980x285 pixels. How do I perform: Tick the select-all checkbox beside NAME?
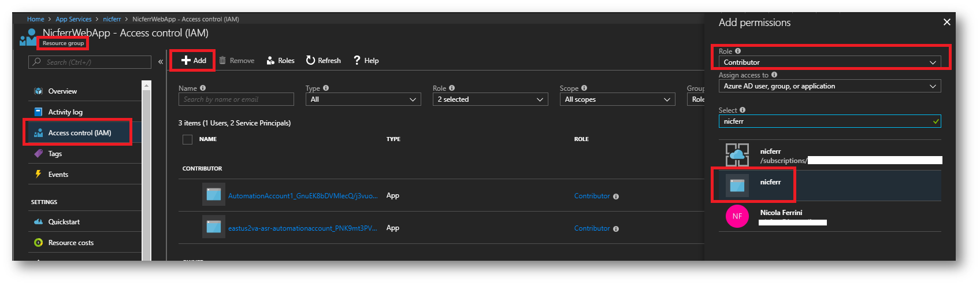tap(187, 139)
